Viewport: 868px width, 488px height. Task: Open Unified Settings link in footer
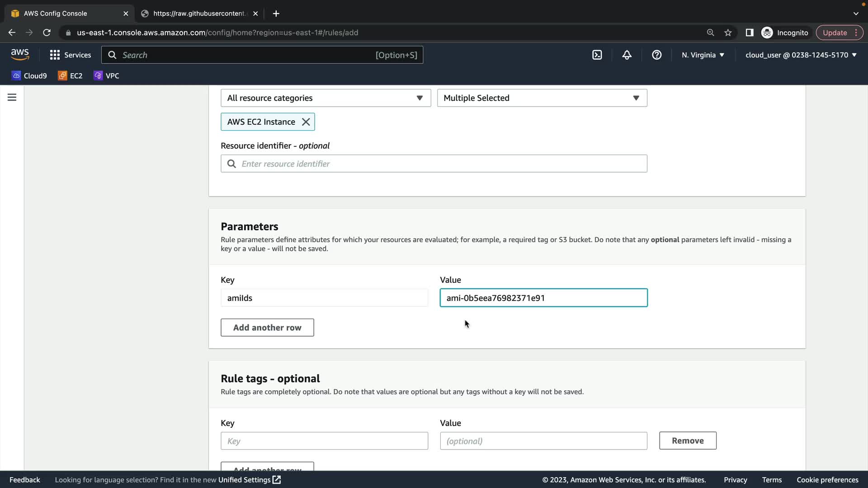pos(249,480)
